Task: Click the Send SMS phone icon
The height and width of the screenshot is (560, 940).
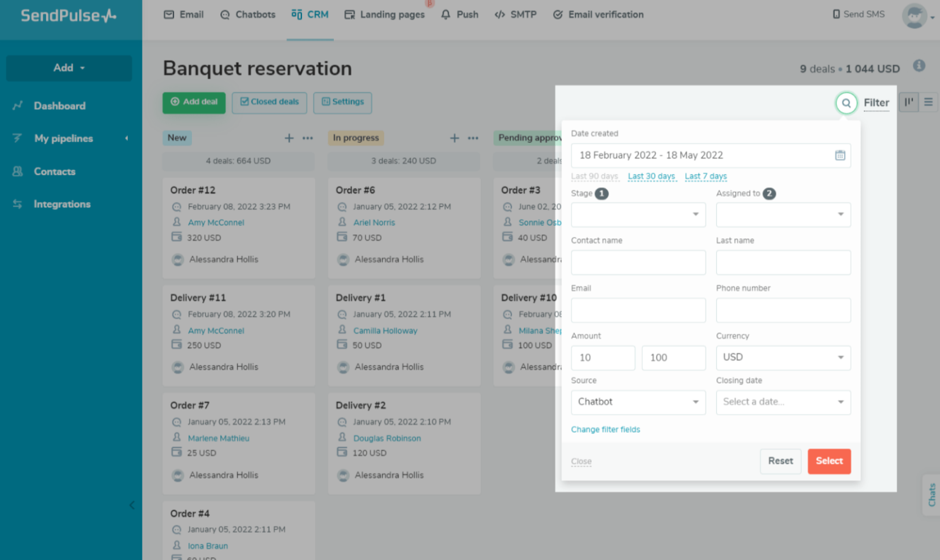Action: click(836, 14)
